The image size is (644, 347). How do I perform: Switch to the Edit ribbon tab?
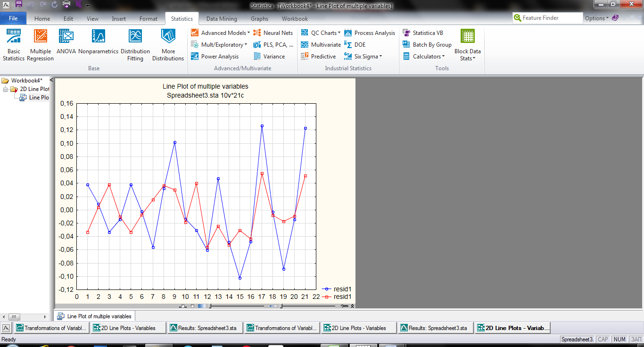pos(68,19)
